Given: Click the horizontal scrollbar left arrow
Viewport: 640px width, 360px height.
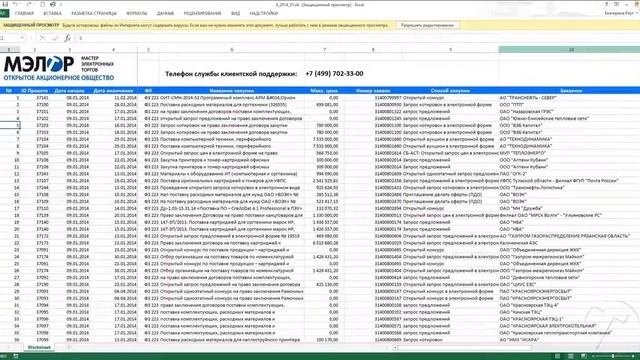Looking at the screenshot, I should tap(394, 348).
